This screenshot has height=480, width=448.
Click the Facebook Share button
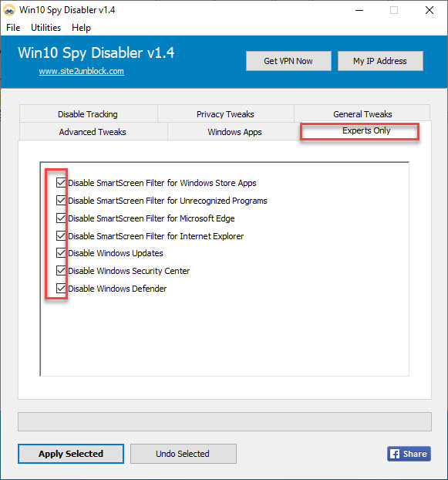(409, 453)
